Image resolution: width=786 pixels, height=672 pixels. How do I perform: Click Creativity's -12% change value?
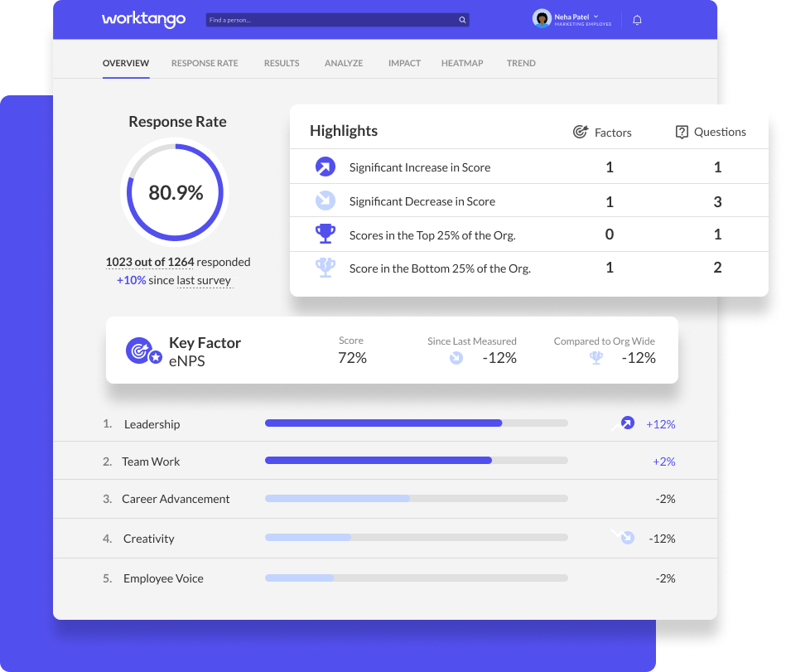[663, 539]
